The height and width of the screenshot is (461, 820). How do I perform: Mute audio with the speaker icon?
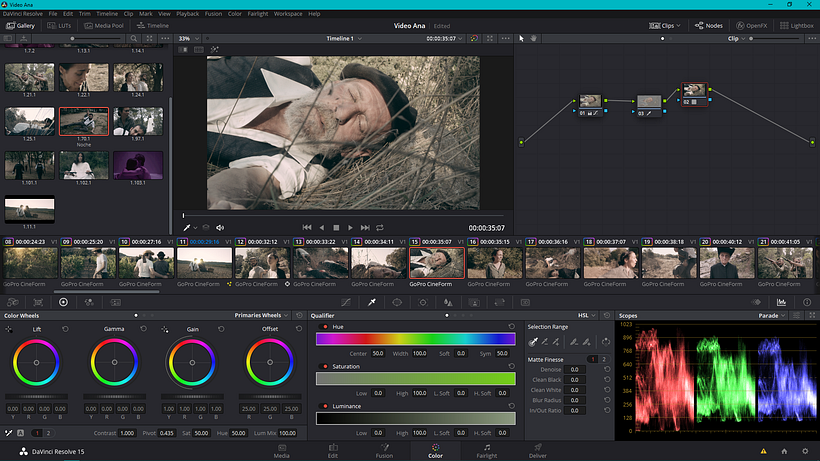(220, 228)
